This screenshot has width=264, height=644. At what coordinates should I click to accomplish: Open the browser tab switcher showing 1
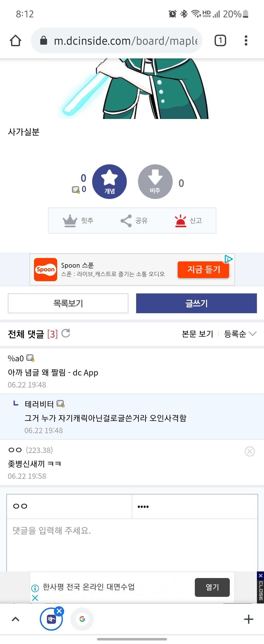pos(220,41)
